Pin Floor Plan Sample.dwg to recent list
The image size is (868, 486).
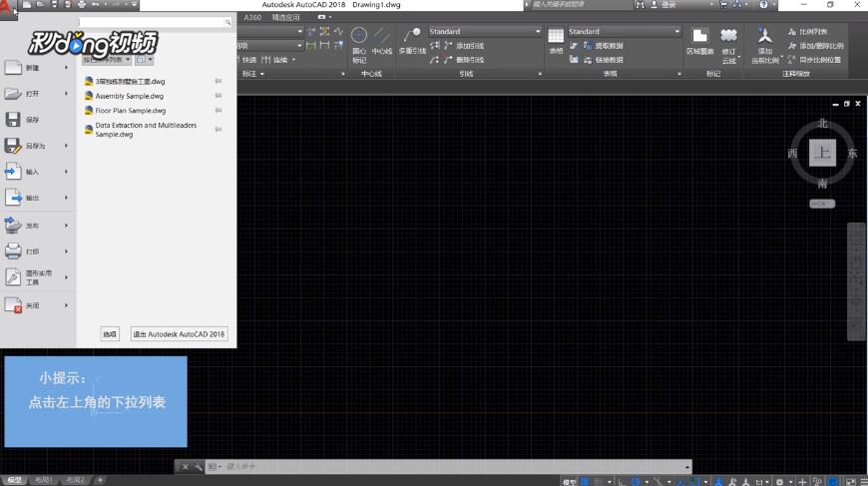pos(218,111)
